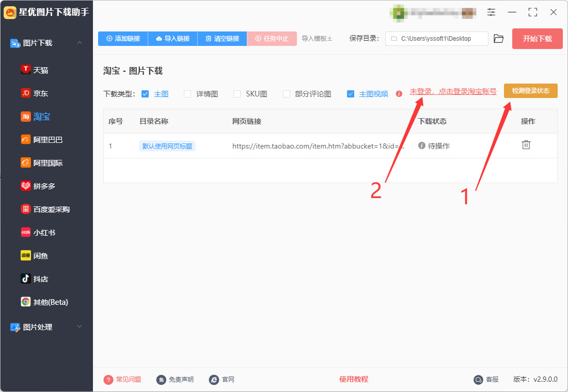
Task: Open the Doudian (抖店) downloader
Action: pyautogui.click(x=35, y=279)
